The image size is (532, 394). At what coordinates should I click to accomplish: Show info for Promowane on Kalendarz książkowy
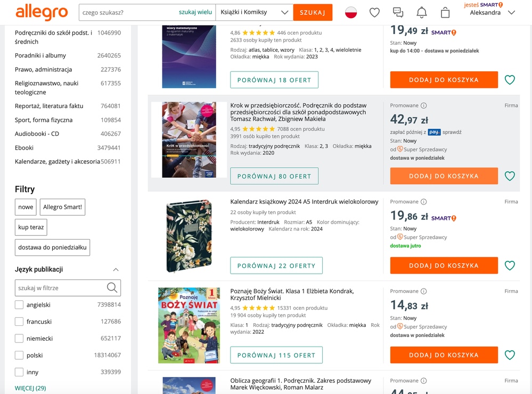[423, 202]
